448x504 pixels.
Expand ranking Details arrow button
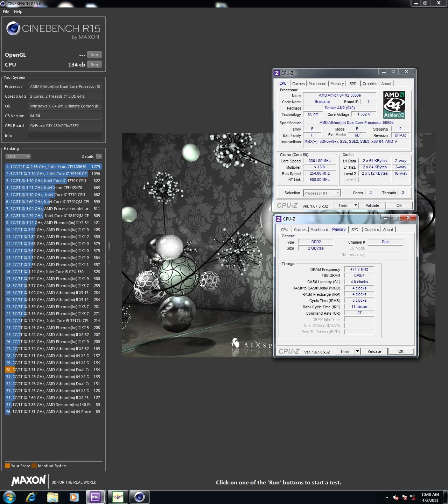click(99, 156)
